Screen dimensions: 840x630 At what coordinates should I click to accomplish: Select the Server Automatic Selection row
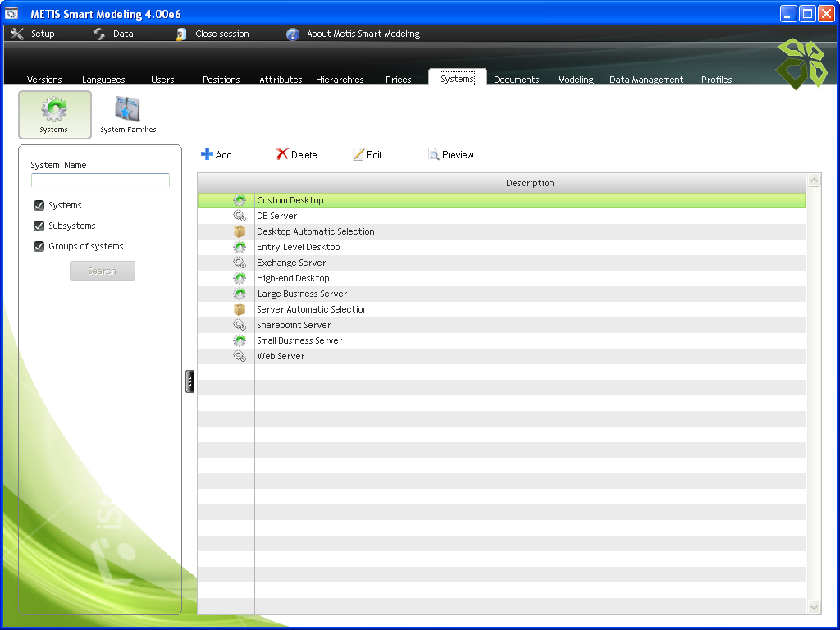[x=501, y=309]
